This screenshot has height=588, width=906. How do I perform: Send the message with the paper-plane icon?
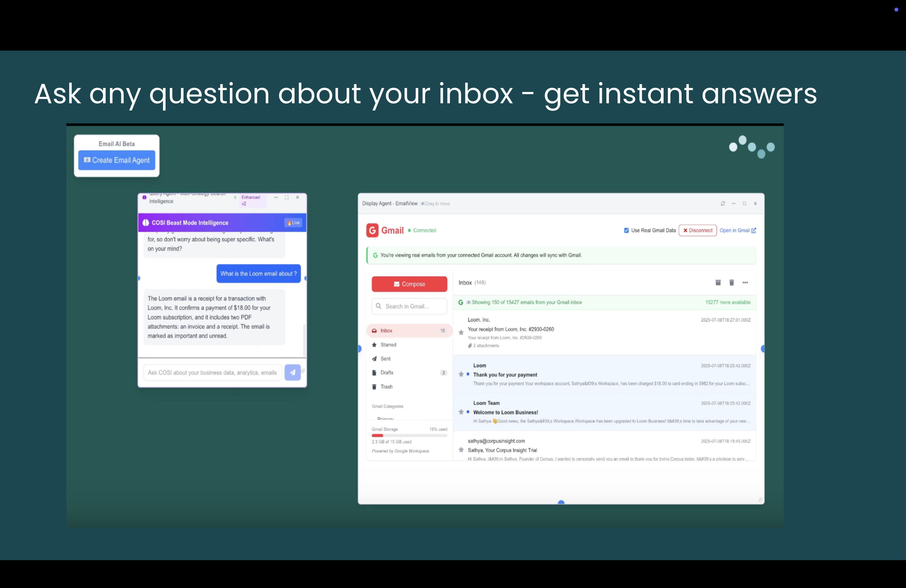(x=292, y=372)
